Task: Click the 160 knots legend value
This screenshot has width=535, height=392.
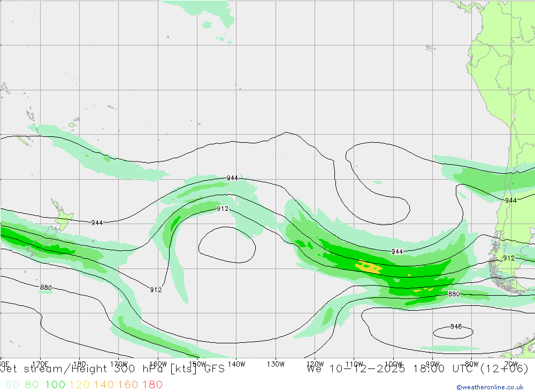Action: pos(128,385)
